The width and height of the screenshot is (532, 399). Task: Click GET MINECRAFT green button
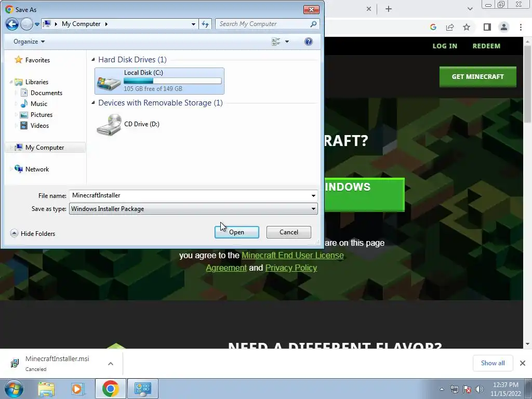pos(478,77)
